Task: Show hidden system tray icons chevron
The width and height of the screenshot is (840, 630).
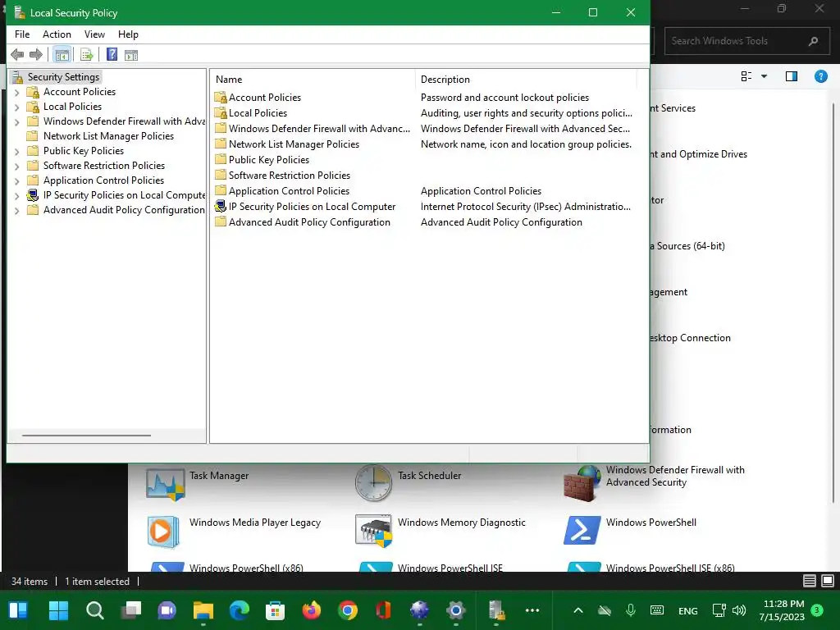Action: pos(578,610)
